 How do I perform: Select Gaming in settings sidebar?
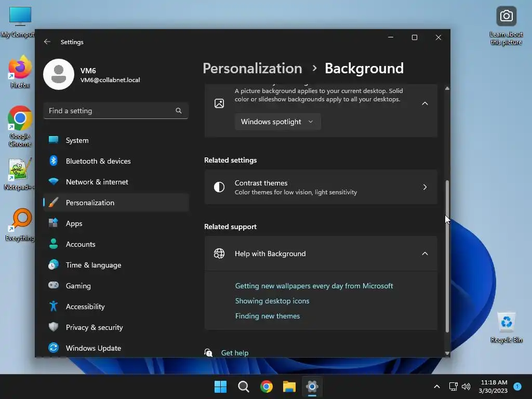coord(116,286)
